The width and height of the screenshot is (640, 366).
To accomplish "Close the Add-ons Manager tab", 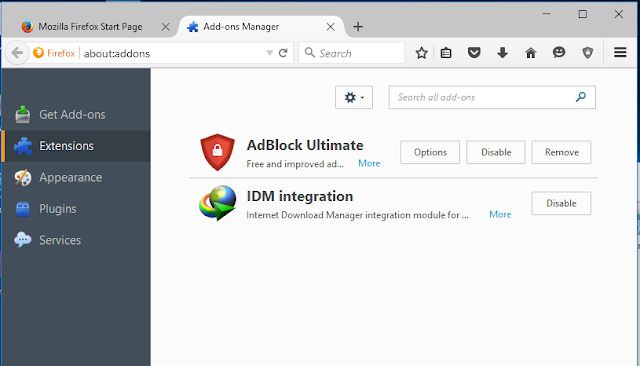I will click(331, 27).
